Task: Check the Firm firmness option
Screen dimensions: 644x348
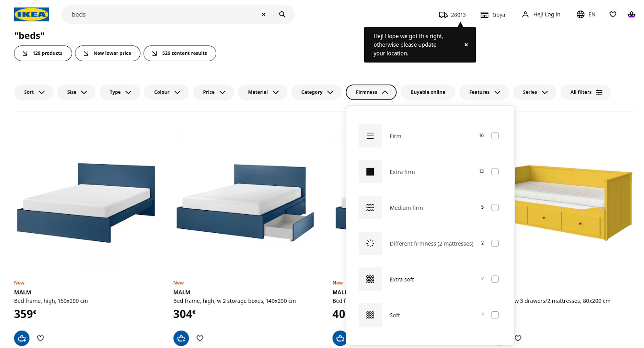Action: [x=495, y=136]
